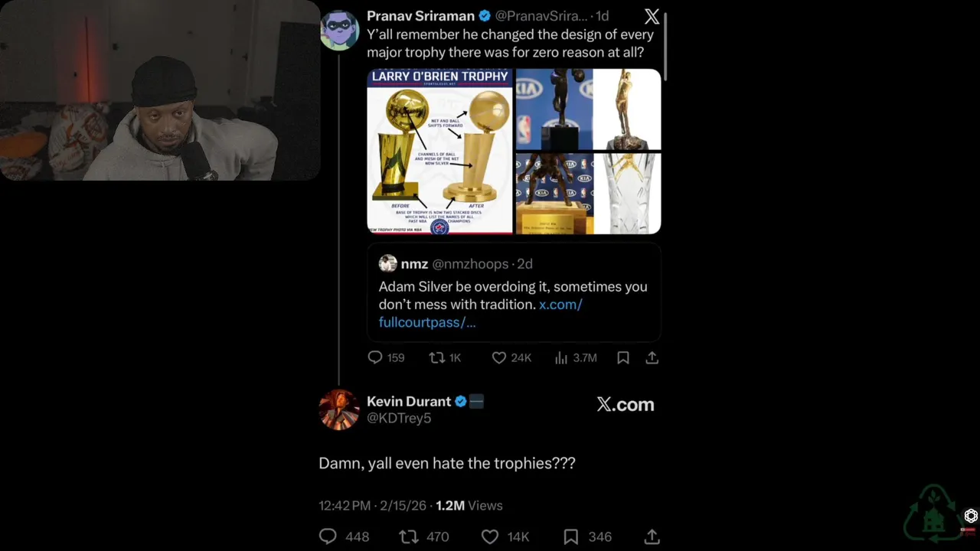Like Kevin Durant's trophies tweet

click(505, 536)
